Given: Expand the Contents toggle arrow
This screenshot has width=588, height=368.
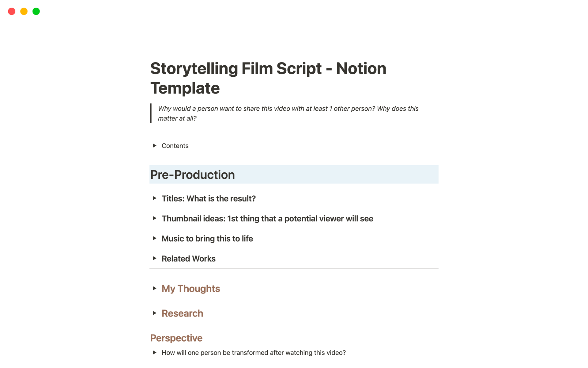Looking at the screenshot, I should pyautogui.click(x=155, y=146).
